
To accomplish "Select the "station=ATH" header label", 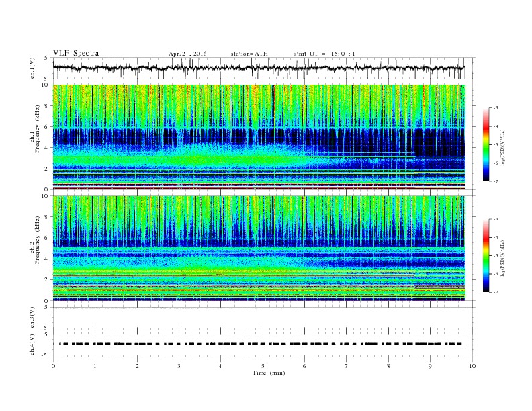I will pyautogui.click(x=249, y=54).
